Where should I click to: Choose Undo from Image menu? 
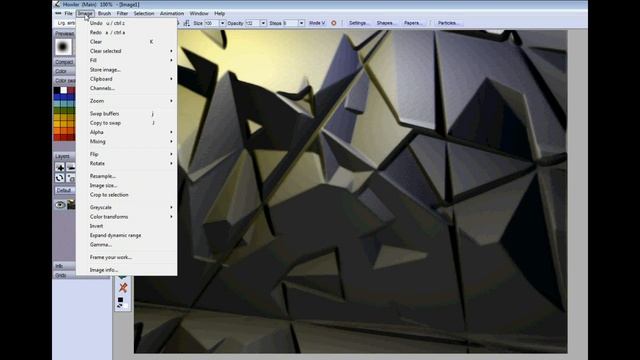pyautogui.click(x=127, y=23)
